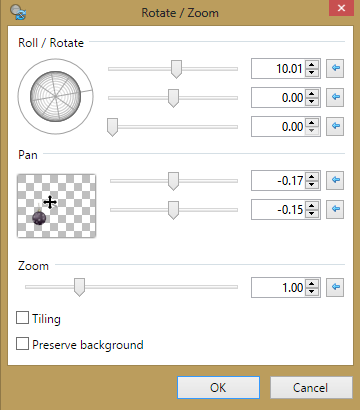The height and width of the screenshot is (410, 360).
Task: Reset the angle value 10.01 with its arrow
Action: coord(335,69)
